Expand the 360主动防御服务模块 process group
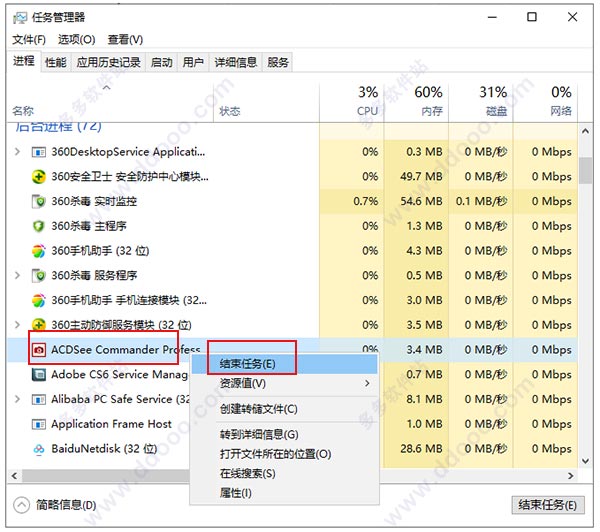The image size is (600, 532). point(17,325)
